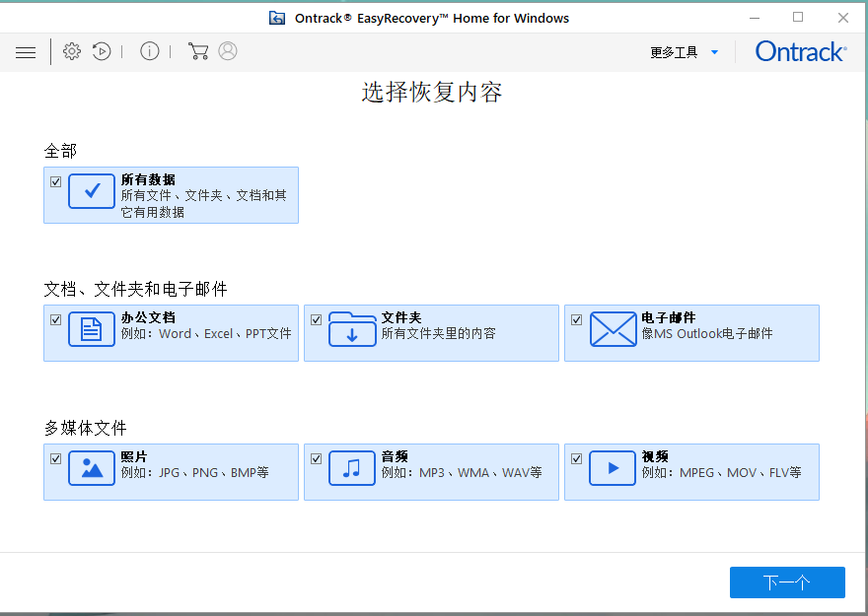Click the EasyRecovery app icon in title bar
This screenshot has width=868, height=616.
[277, 19]
